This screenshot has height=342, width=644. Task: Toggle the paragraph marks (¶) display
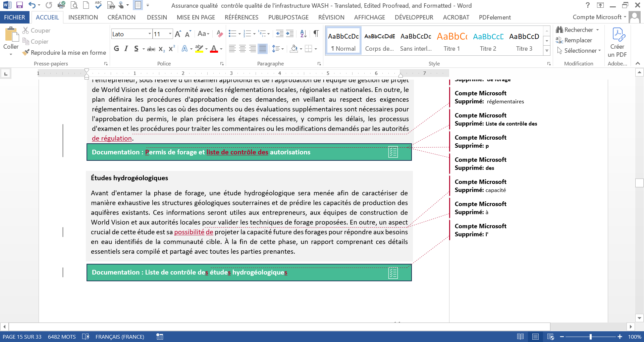click(x=316, y=34)
